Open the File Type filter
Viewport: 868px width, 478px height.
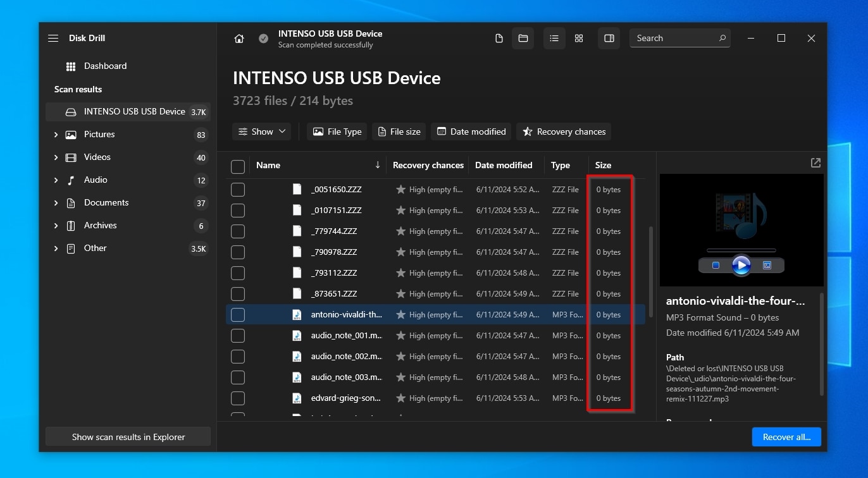coord(337,132)
